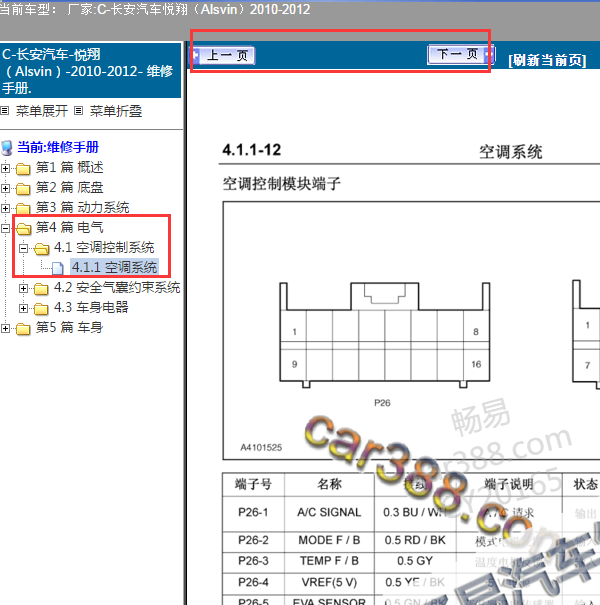Expand the 第2篇 底盘 node
Viewport: 600px width, 605px height.
(5, 188)
